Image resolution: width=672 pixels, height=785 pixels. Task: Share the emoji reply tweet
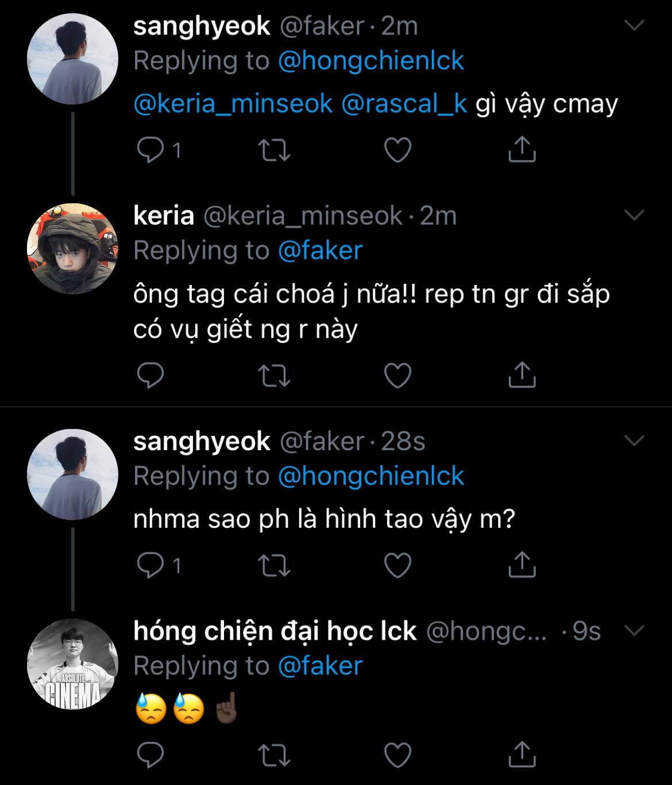click(522, 754)
